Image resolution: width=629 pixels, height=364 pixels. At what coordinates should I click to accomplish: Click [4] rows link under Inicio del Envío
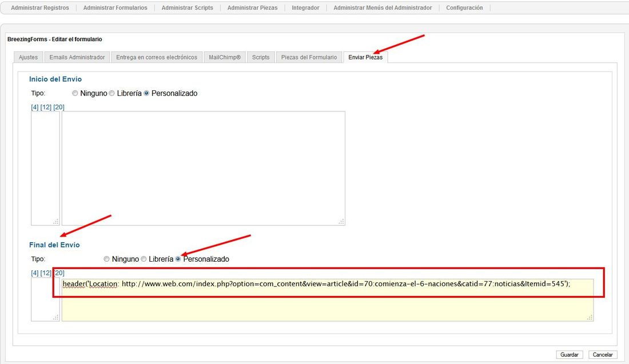pos(35,107)
